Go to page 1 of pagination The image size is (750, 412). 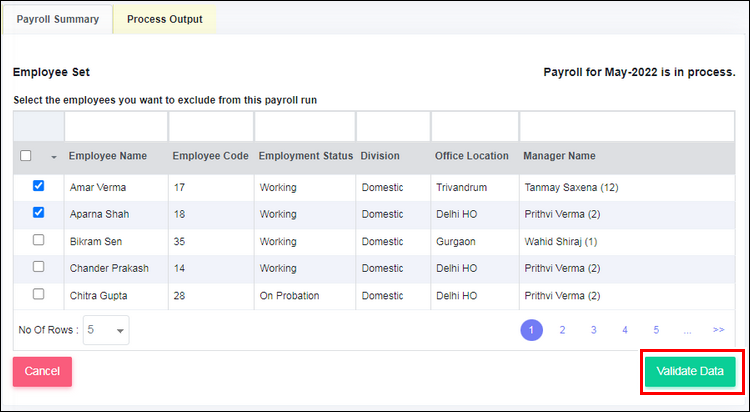531,330
